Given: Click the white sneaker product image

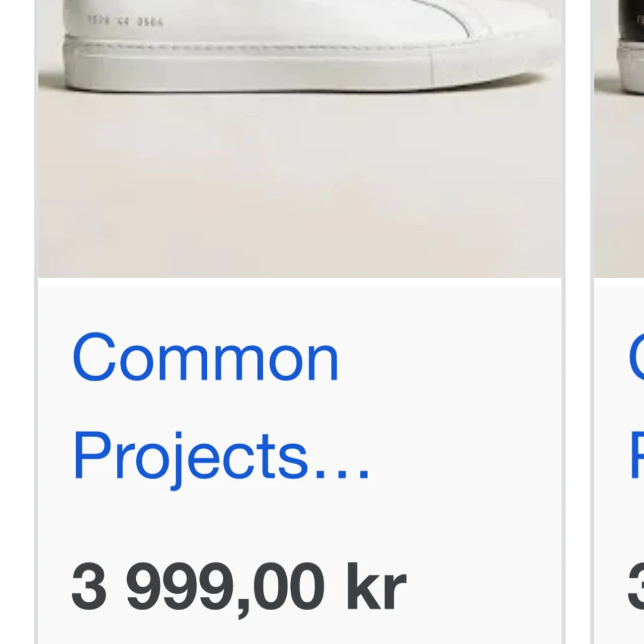Looking at the screenshot, I should coord(300,139).
